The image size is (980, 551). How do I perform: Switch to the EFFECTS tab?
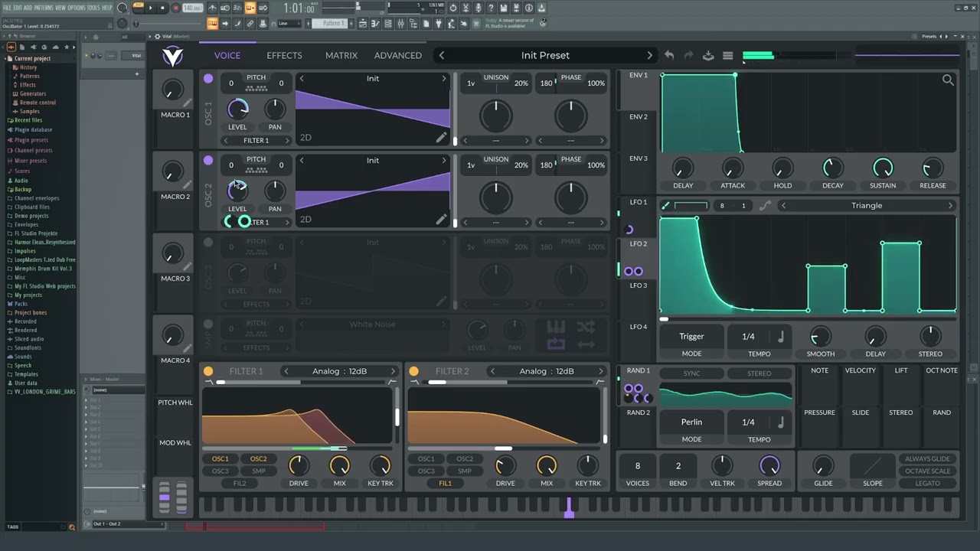284,55
